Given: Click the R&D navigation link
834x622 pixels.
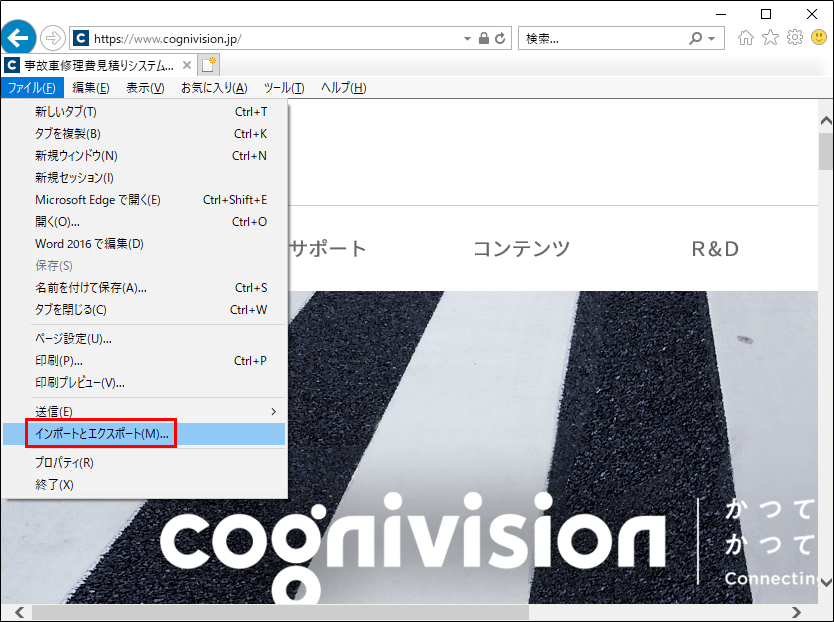Looking at the screenshot, I should pyautogui.click(x=715, y=248).
